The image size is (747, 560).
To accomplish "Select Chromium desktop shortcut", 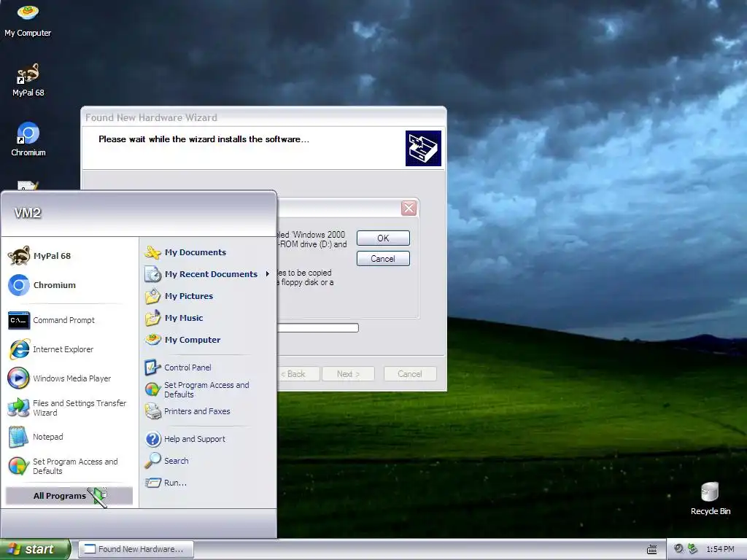I will pyautogui.click(x=28, y=139).
